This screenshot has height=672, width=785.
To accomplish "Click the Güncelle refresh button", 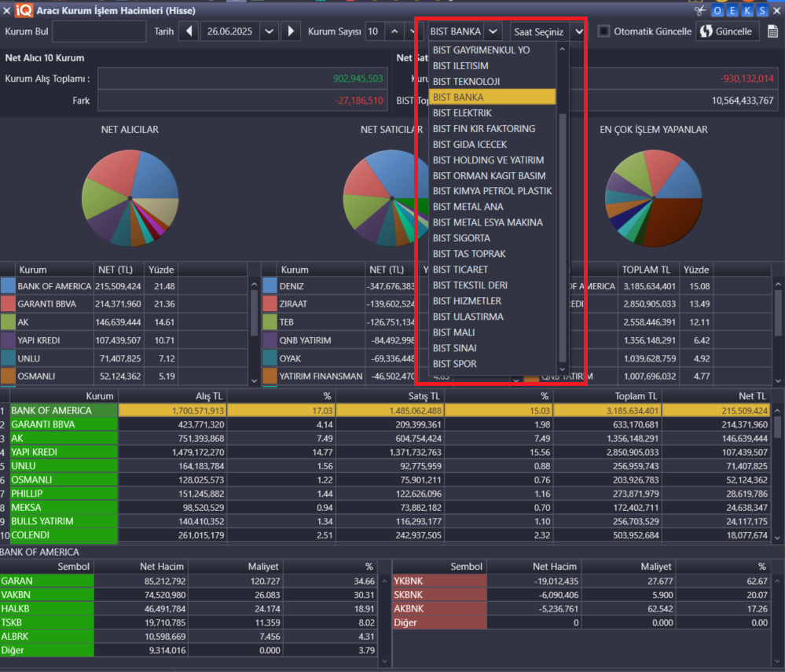I will click(727, 31).
